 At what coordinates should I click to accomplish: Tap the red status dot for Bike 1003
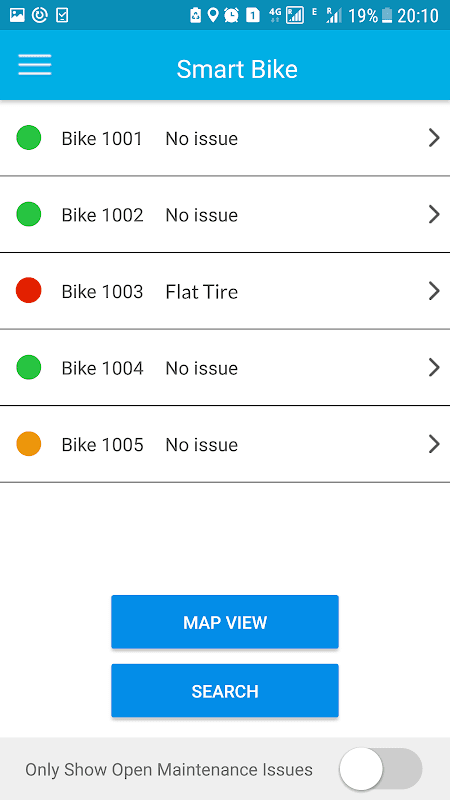coord(29,291)
